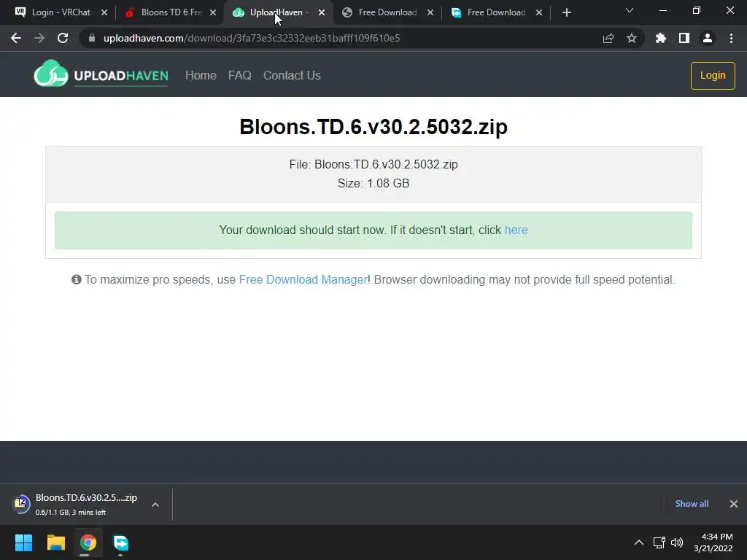Open the clock and date flyout
Screen dimensions: 747x560
pyautogui.click(x=713, y=542)
